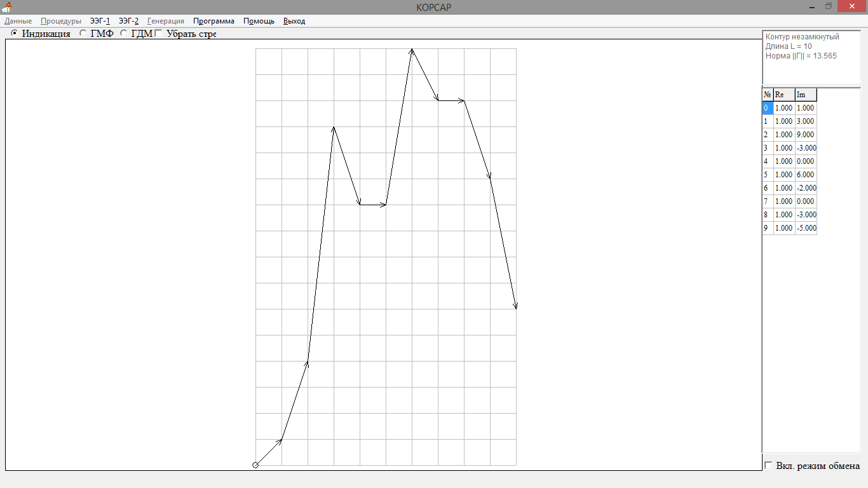868x488 pixels.
Task: Click 'Длина L = 10' info text
Action: [x=789, y=46]
